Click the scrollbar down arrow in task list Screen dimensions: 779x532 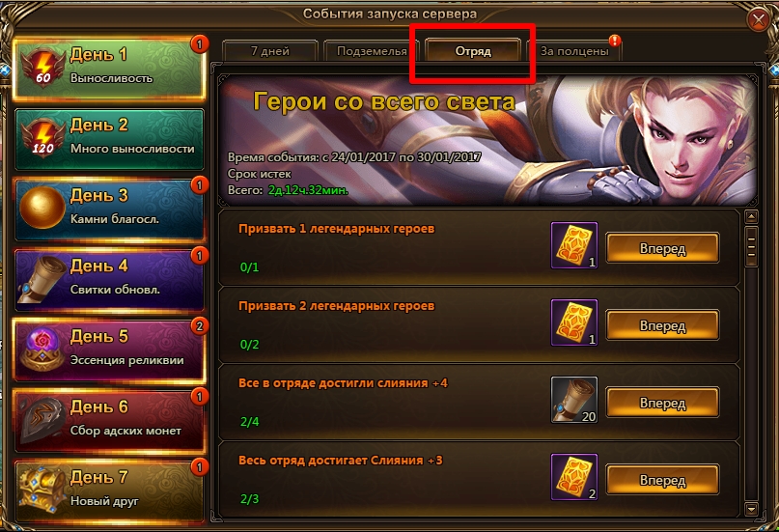[751, 509]
